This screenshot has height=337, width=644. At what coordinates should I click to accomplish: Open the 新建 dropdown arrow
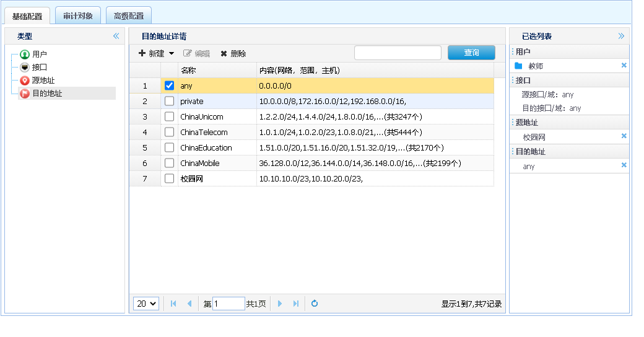(x=172, y=53)
